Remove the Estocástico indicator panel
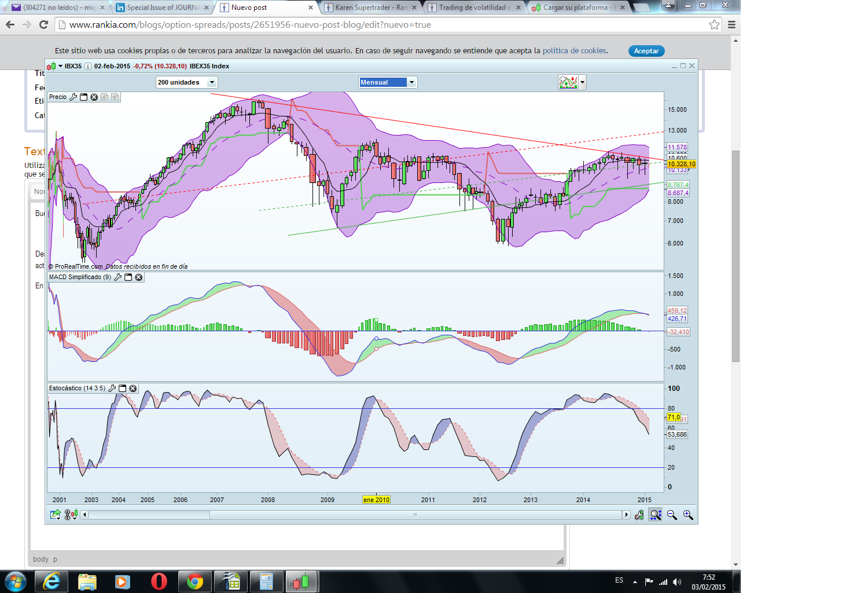The height and width of the screenshot is (593, 868). pos(133,389)
